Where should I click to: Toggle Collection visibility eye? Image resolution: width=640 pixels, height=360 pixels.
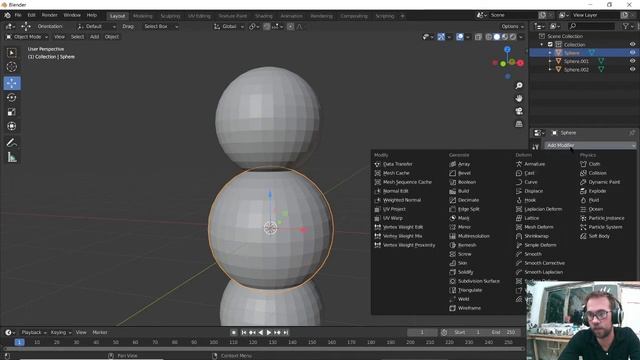click(632, 44)
